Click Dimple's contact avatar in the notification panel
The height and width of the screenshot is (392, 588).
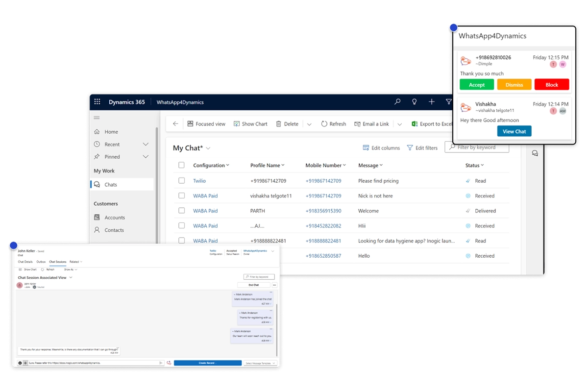tap(465, 60)
